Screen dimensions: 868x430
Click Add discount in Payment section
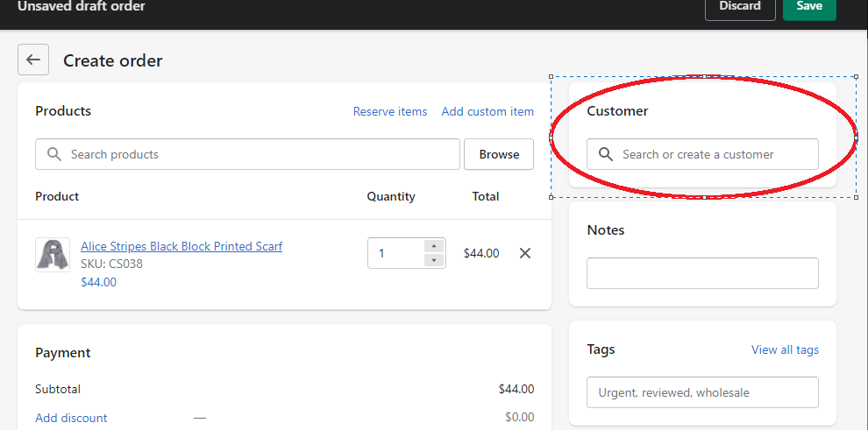point(71,418)
